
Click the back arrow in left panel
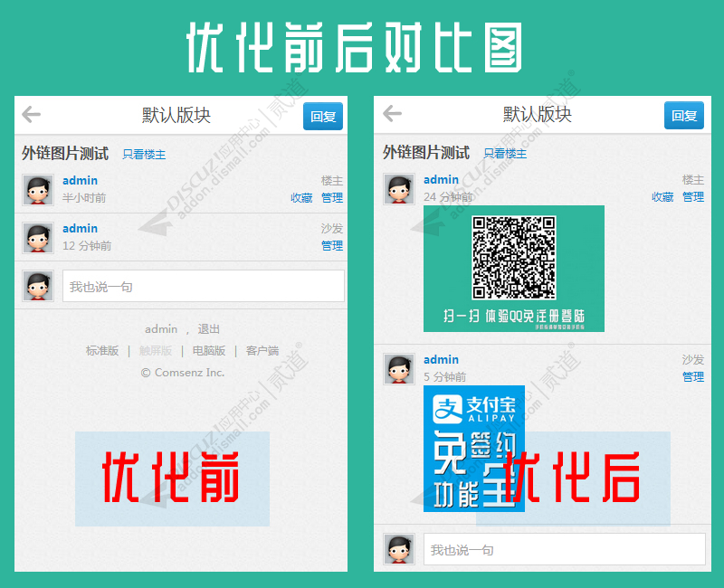tap(32, 115)
